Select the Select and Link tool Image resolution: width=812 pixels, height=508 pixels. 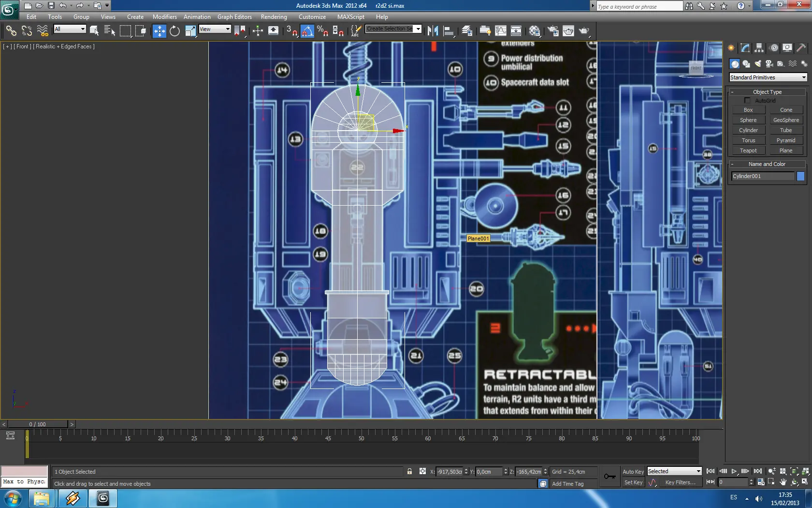pos(11,31)
